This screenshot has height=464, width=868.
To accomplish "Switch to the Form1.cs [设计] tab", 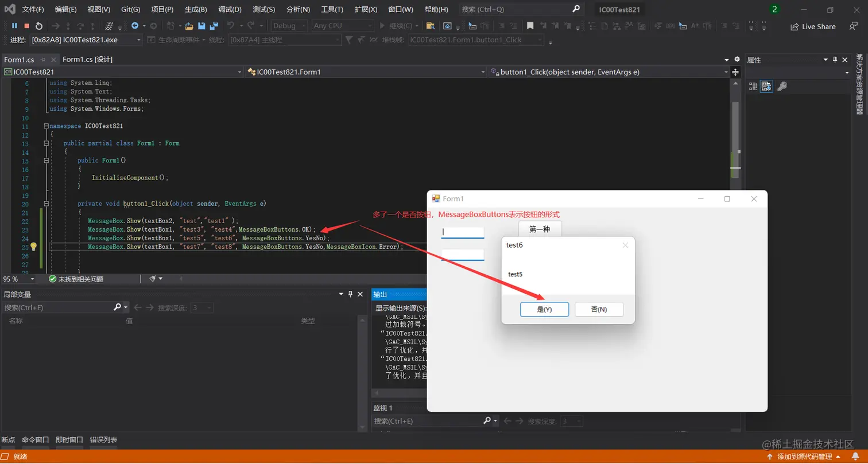I will coord(87,60).
